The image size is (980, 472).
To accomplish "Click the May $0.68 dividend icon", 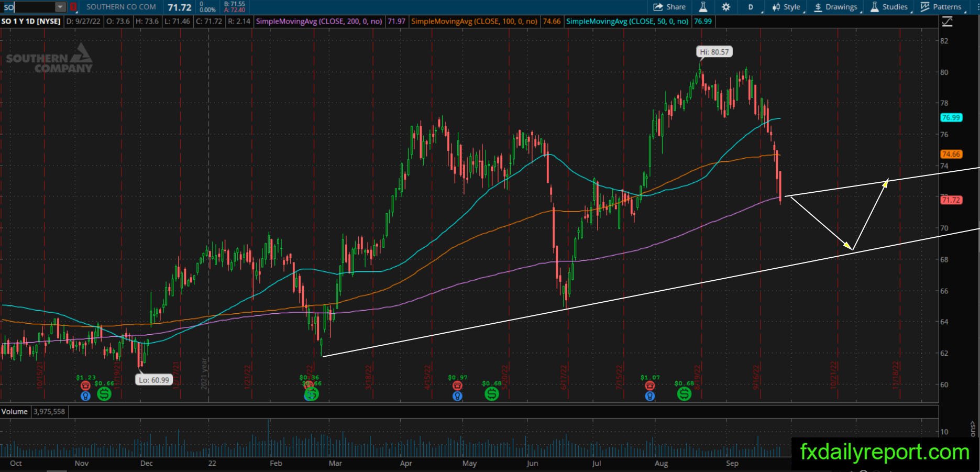I will pyautogui.click(x=491, y=393).
